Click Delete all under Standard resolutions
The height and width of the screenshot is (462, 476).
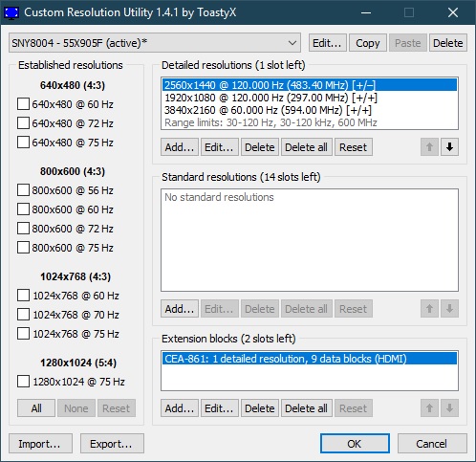point(307,308)
